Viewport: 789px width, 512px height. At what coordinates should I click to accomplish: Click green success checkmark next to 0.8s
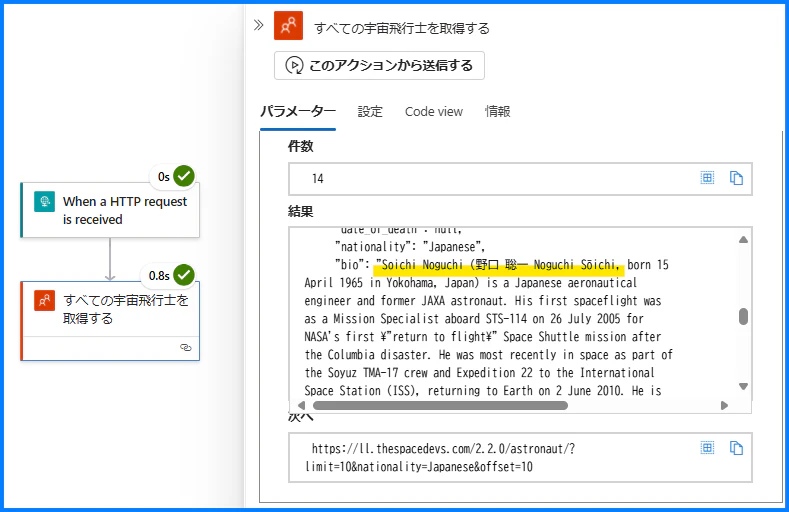point(184,275)
